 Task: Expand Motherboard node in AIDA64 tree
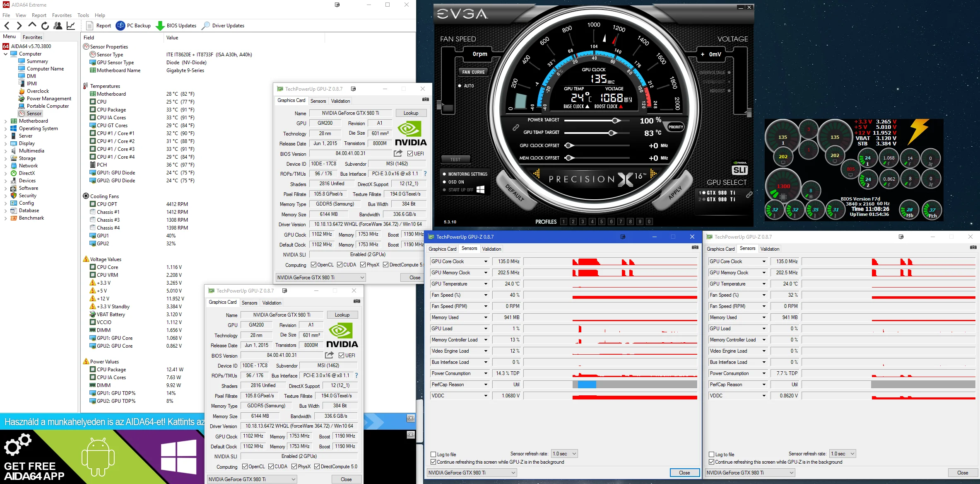pos(5,121)
